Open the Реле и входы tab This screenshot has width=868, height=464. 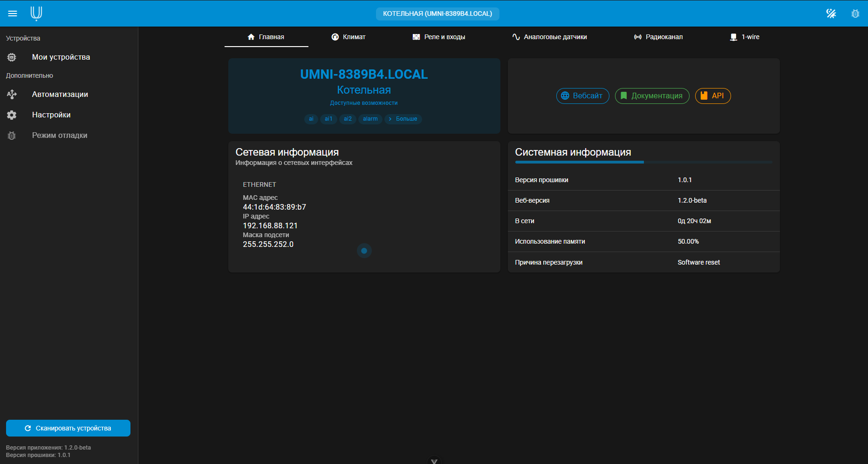click(x=439, y=37)
